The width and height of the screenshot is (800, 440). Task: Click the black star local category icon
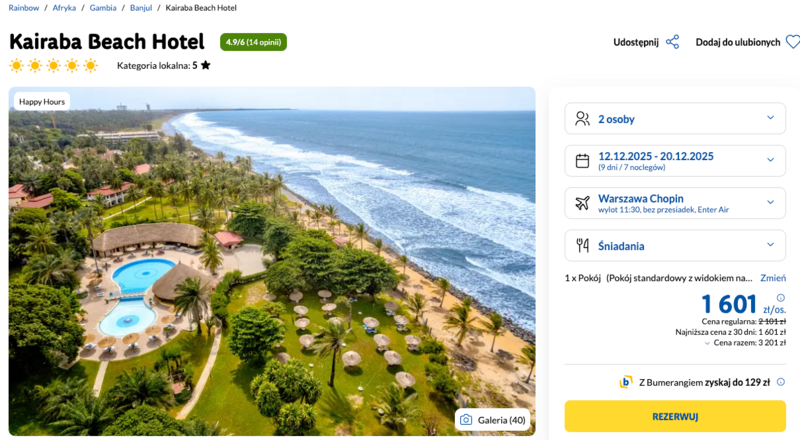[x=205, y=66]
